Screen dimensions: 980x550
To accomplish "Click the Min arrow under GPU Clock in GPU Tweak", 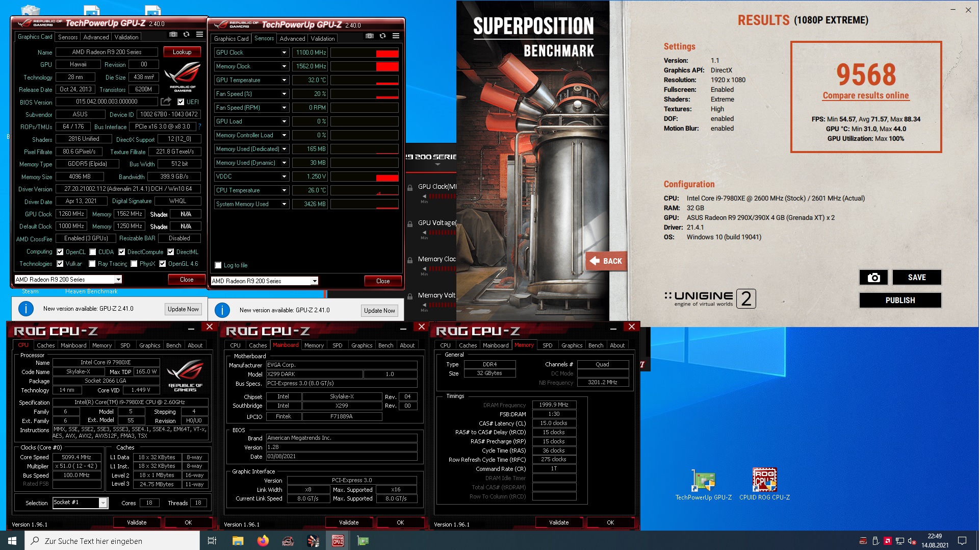I will (424, 196).
